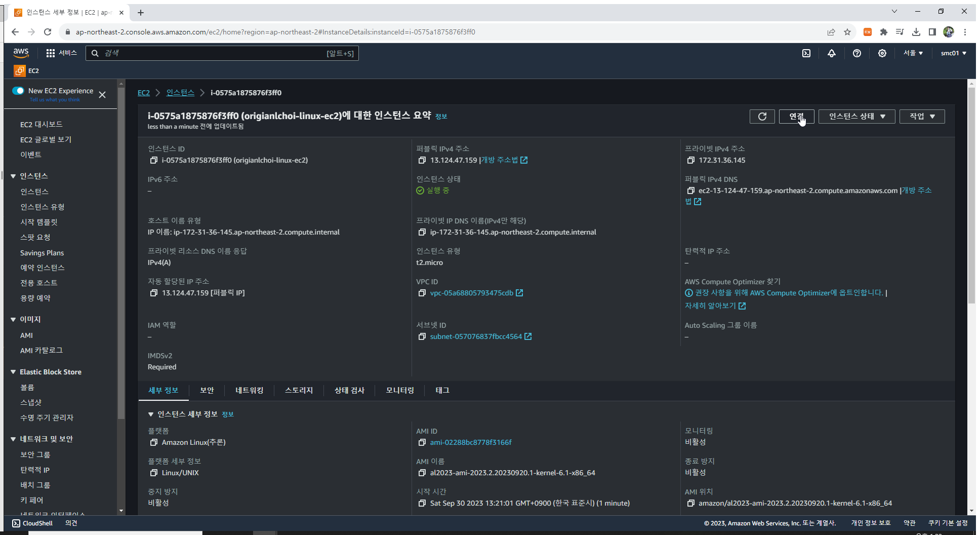Viewport: 980px width, 535px height.
Task: Copy the VPC ID value
Action: pos(422,293)
